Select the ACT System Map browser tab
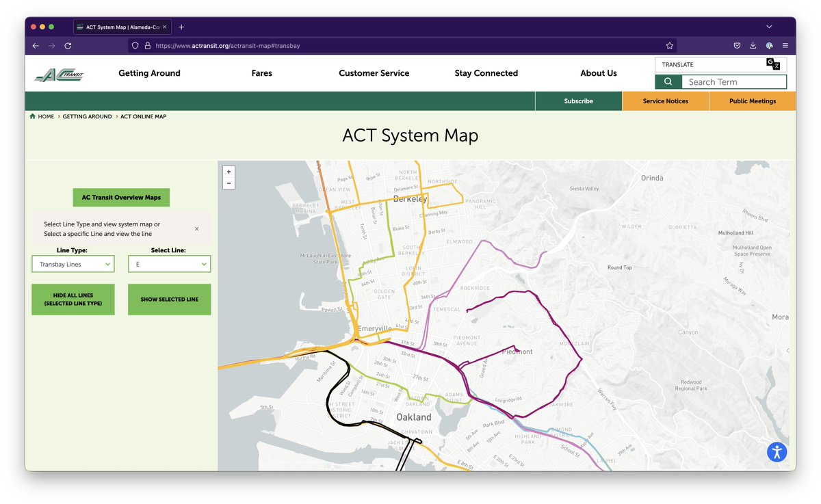Screen dimensions: 821x504 click(x=122, y=27)
